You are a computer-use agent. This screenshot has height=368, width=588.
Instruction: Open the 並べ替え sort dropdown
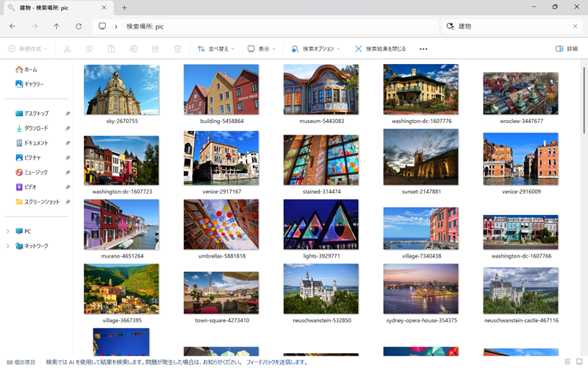pos(216,49)
